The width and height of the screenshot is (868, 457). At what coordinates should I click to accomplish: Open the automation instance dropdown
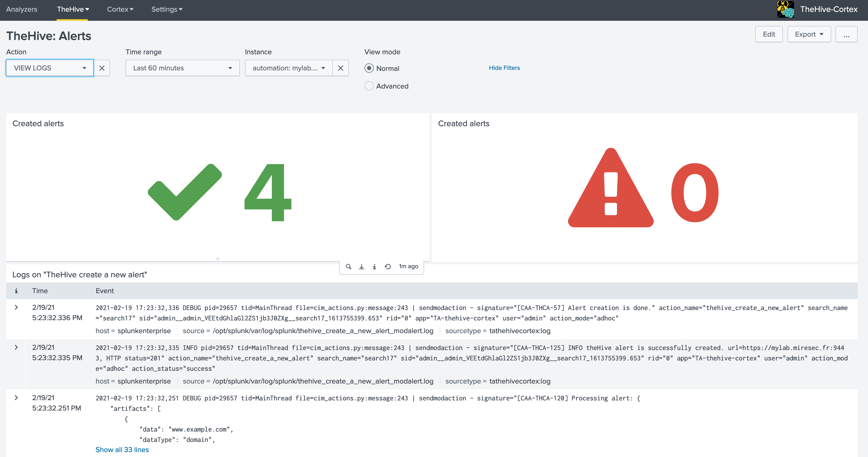pyautogui.click(x=288, y=68)
